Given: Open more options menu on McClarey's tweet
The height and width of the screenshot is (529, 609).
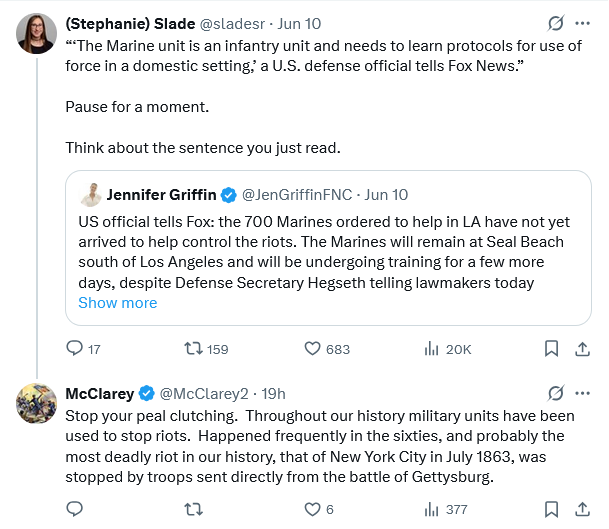Looking at the screenshot, I should 583,392.
